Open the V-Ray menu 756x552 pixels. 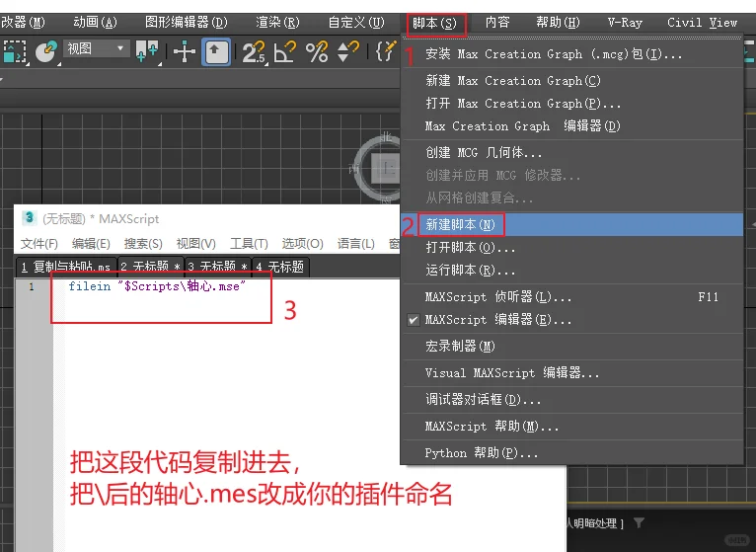click(625, 22)
